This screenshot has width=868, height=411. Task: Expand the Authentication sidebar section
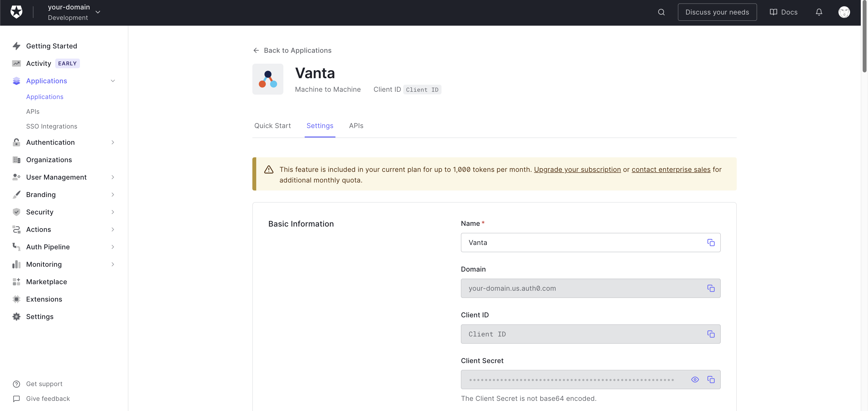pos(113,142)
